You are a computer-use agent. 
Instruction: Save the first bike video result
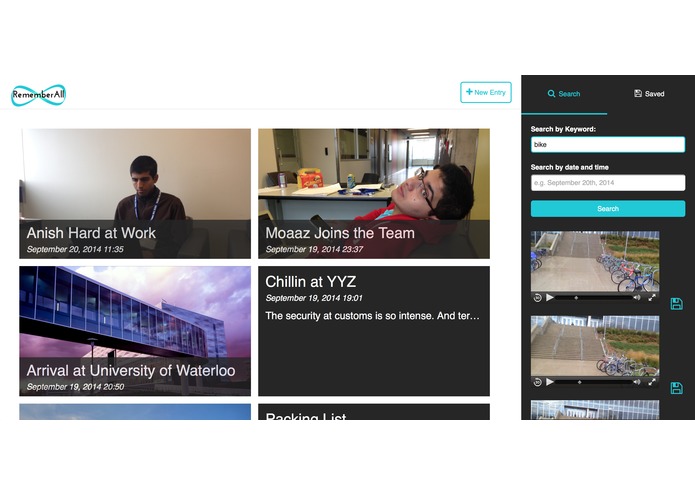coord(676,304)
